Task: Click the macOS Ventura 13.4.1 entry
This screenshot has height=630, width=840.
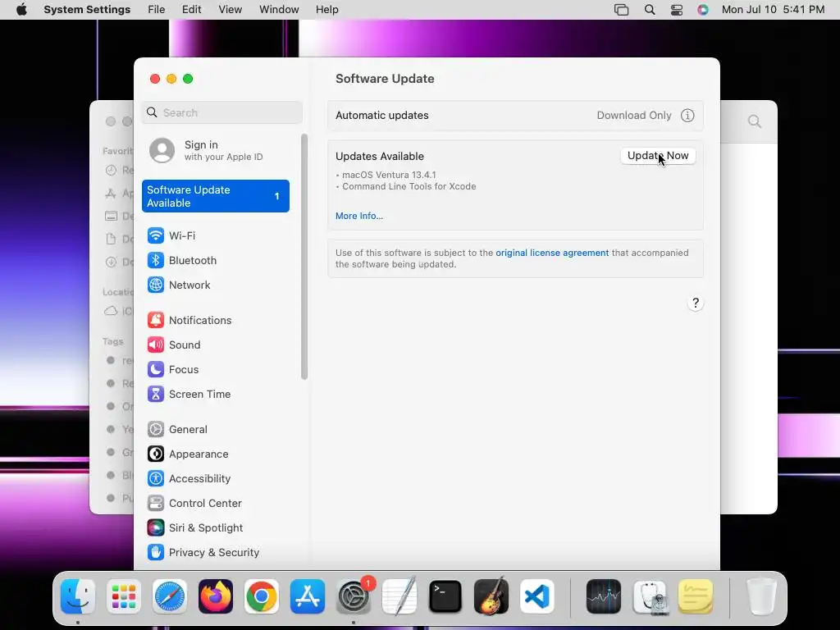Action: (389, 175)
